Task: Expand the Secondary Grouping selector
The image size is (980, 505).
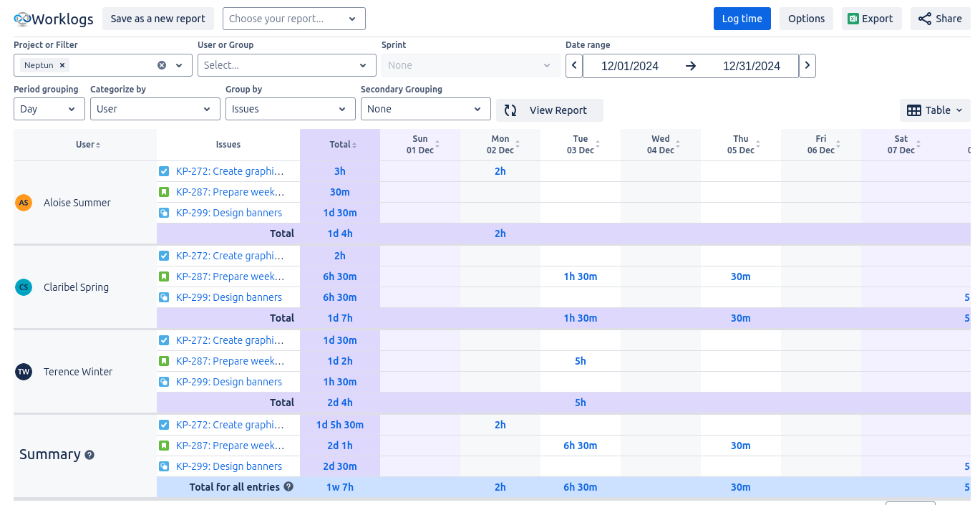Action: click(x=425, y=108)
